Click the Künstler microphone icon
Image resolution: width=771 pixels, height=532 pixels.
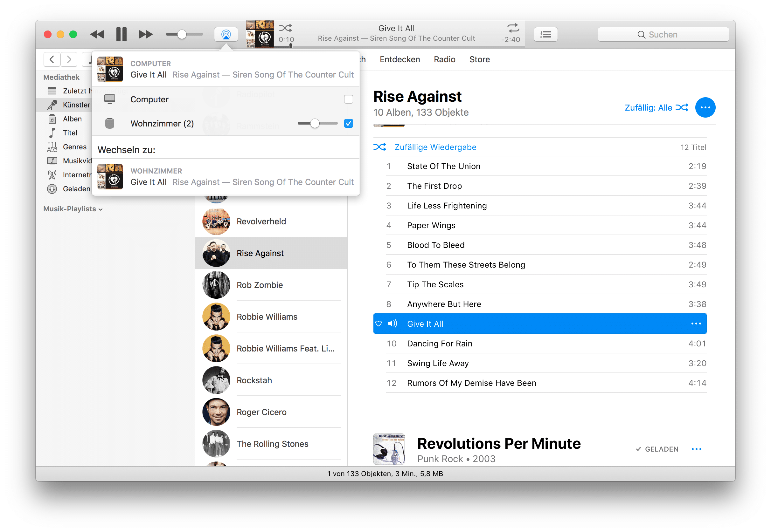[x=52, y=105]
